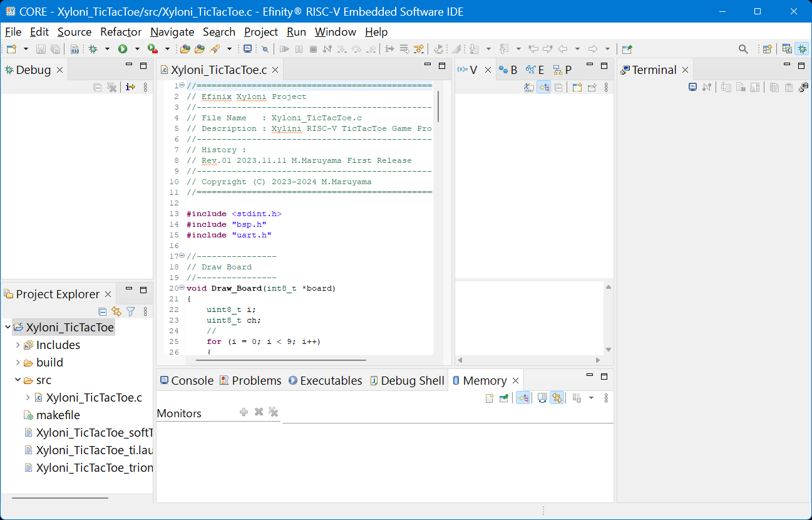Toggle Link with Editor in Project Explorer
Image resolution: width=812 pixels, height=520 pixels.
pos(116,311)
